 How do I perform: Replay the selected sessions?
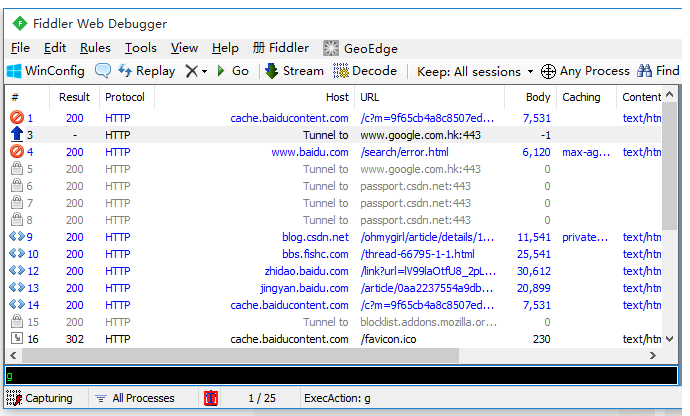click(147, 71)
